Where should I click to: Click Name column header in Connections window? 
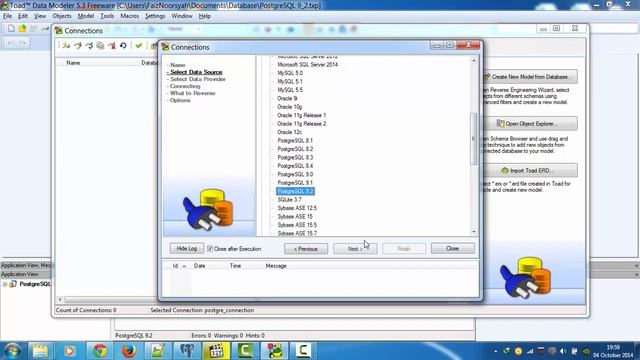[73, 63]
